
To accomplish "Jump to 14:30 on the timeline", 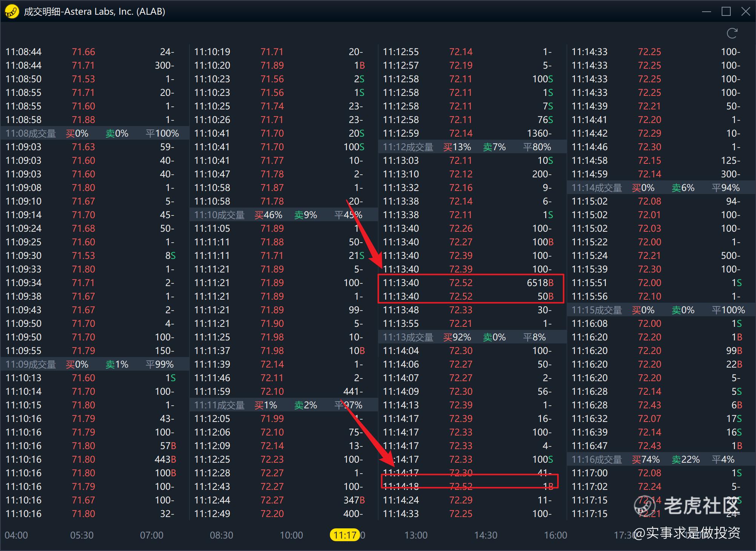I will (486, 535).
